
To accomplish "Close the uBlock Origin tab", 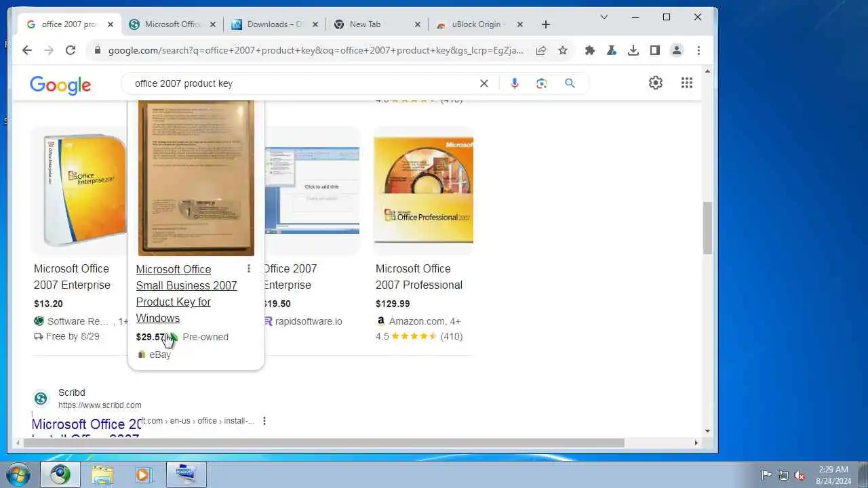I will [520, 24].
